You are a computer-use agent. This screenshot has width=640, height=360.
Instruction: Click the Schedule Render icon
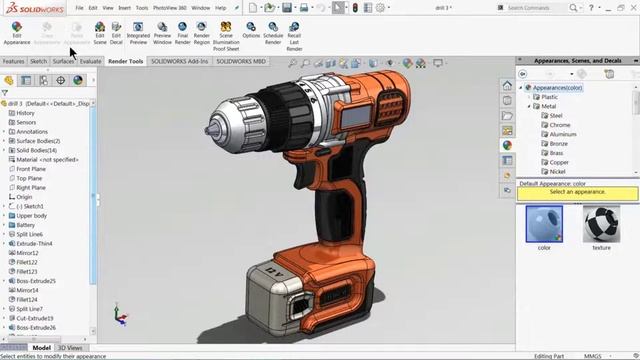[x=273, y=33]
